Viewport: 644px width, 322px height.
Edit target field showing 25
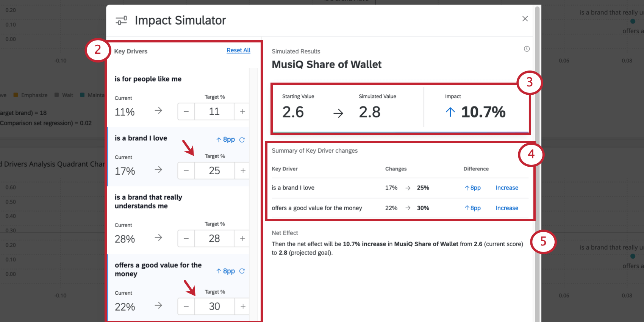[214, 171]
